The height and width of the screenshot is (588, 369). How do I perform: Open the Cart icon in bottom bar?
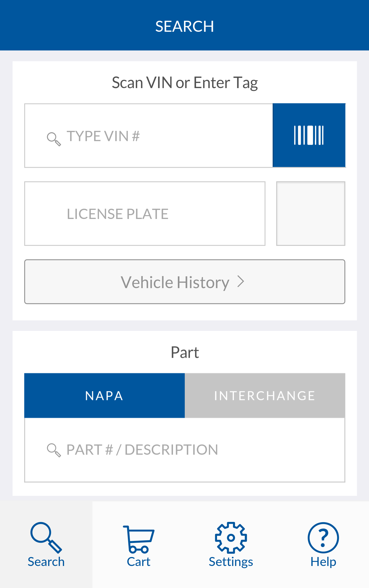tap(139, 539)
